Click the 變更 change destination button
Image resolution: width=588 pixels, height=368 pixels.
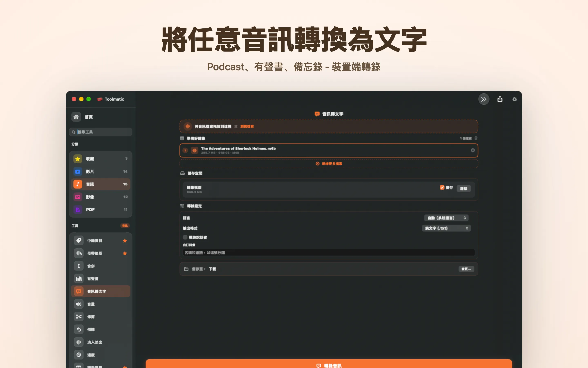[x=466, y=269]
